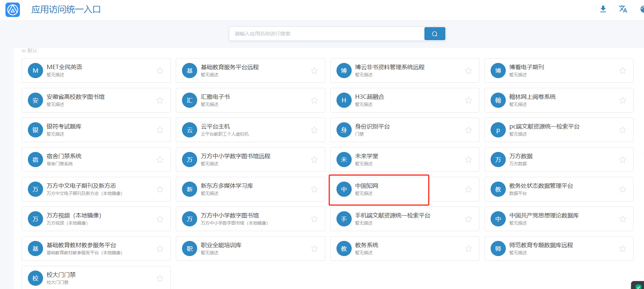644x289 pixels.
Task: Click in the application name search field
Action: click(x=326, y=34)
